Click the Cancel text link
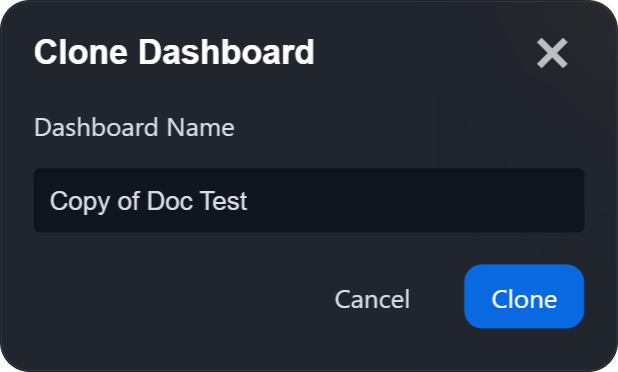The image size is (618, 372). pyautogui.click(x=372, y=299)
